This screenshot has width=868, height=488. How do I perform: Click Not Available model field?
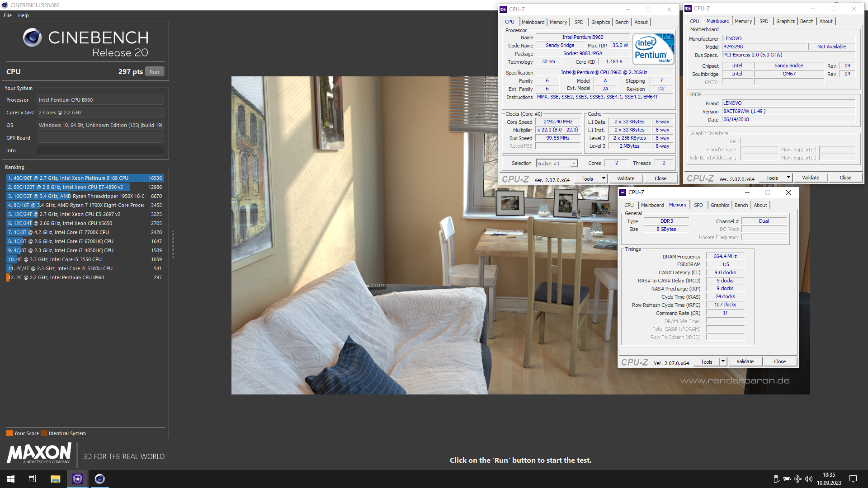tap(831, 47)
